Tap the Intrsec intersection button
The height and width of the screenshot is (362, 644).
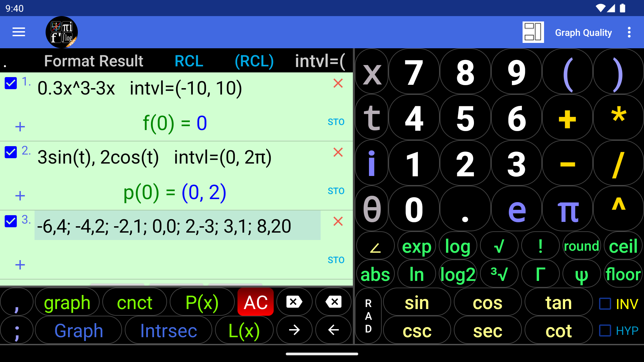click(x=168, y=330)
